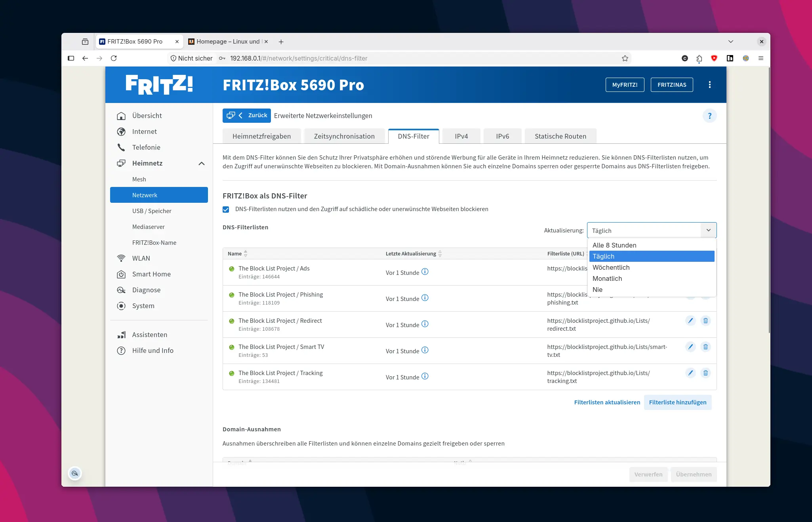Open Statische Routen tab

click(560, 136)
